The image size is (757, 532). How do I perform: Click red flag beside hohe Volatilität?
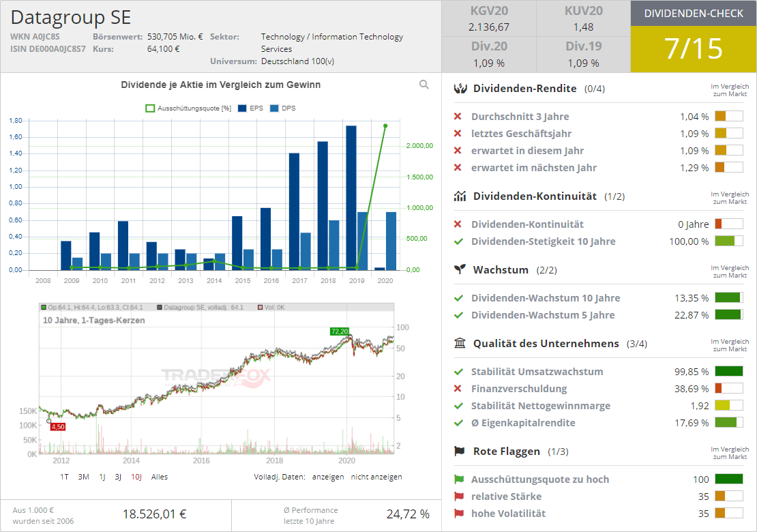click(459, 513)
